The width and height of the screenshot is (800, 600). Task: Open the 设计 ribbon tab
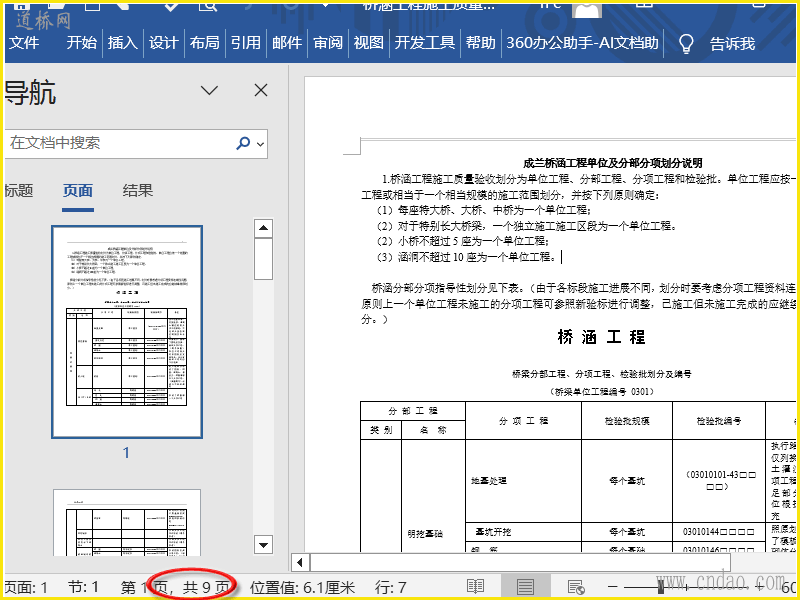pos(164,43)
